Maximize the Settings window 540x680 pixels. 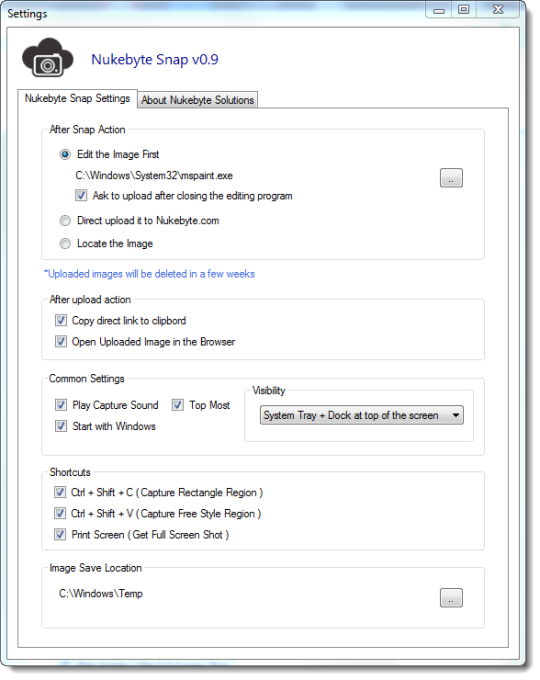point(464,10)
